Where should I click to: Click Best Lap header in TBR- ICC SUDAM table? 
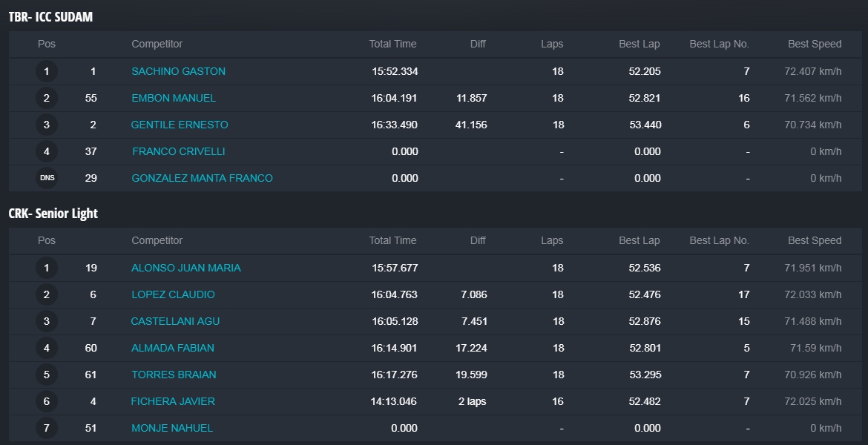639,44
